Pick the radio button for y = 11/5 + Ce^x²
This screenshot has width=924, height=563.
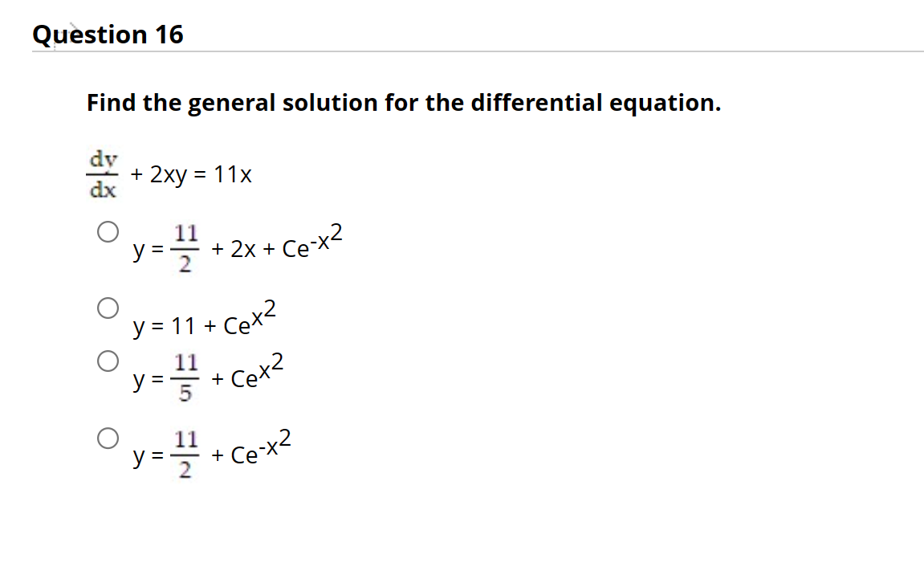pos(108,361)
